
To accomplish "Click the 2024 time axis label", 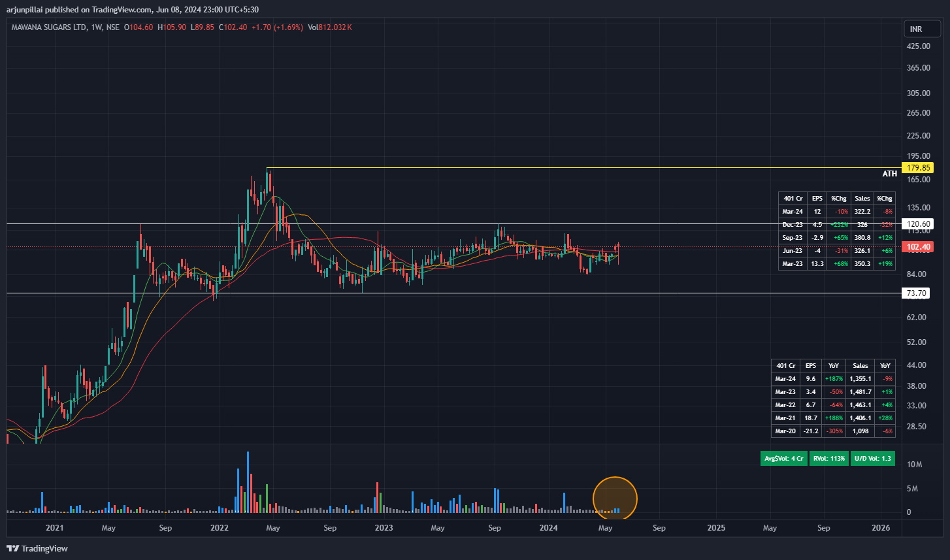I will point(548,527).
